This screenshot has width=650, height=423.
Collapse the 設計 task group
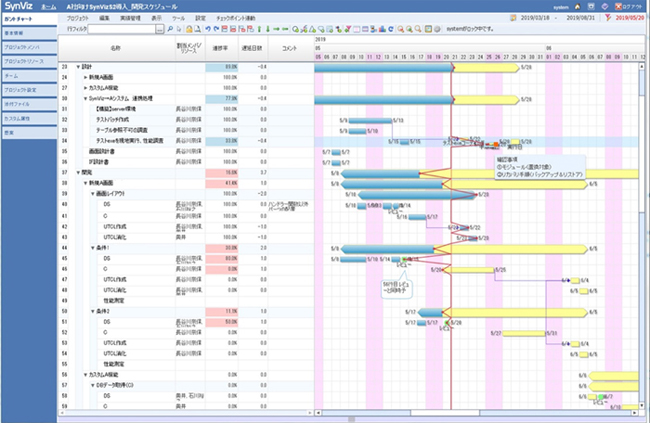pos(76,66)
